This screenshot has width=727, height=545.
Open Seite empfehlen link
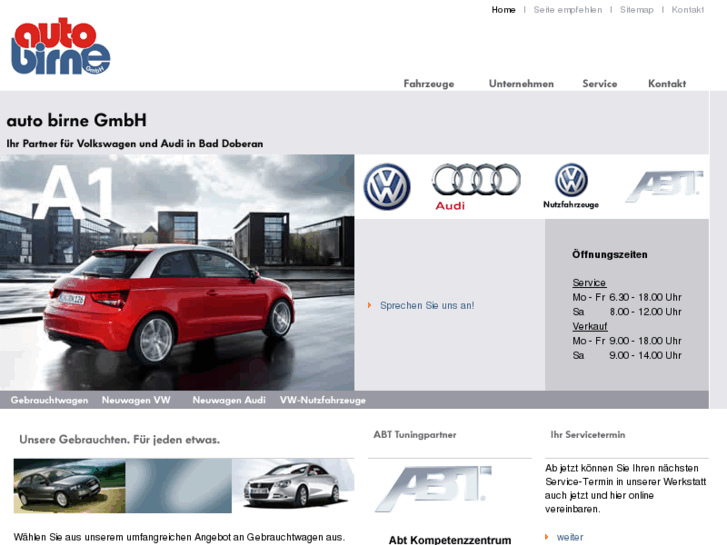click(568, 10)
